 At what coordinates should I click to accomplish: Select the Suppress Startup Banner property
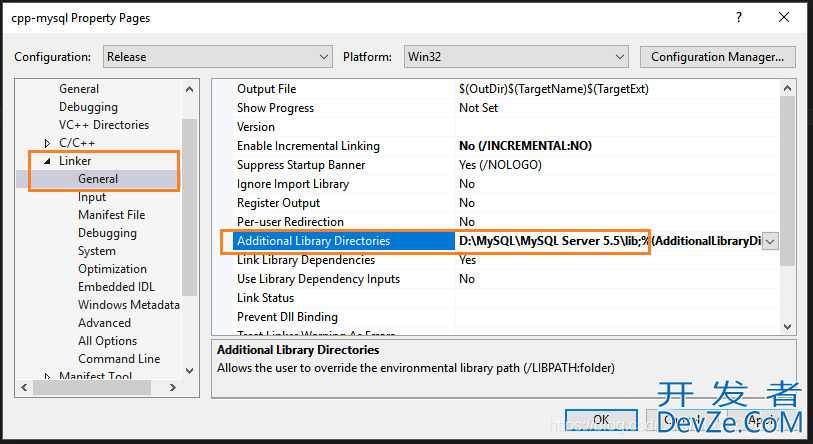301,165
